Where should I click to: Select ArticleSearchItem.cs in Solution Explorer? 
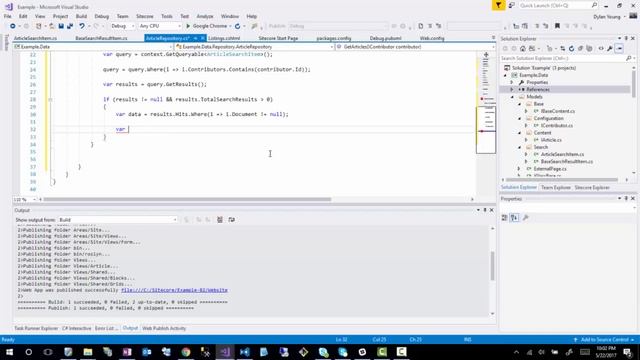[x=562, y=154]
